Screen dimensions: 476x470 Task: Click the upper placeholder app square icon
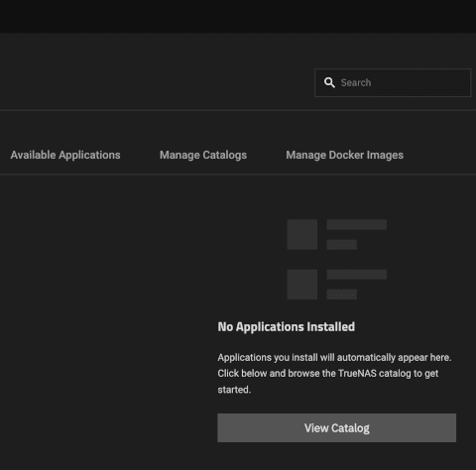coord(302,234)
